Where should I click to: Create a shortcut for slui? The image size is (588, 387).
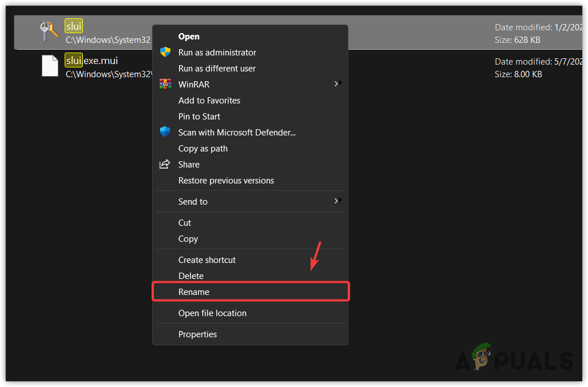206,260
